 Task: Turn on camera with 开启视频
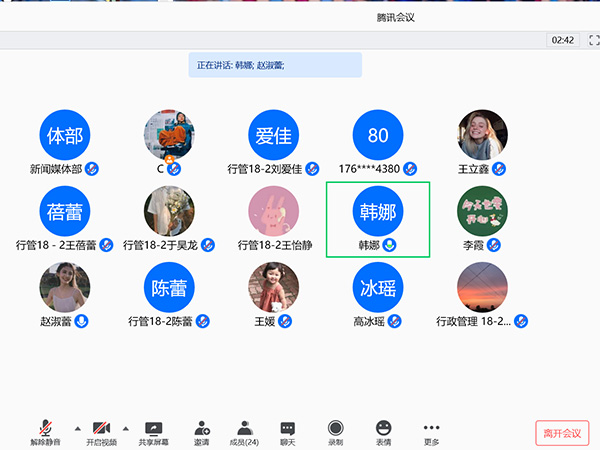tap(100, 431)
